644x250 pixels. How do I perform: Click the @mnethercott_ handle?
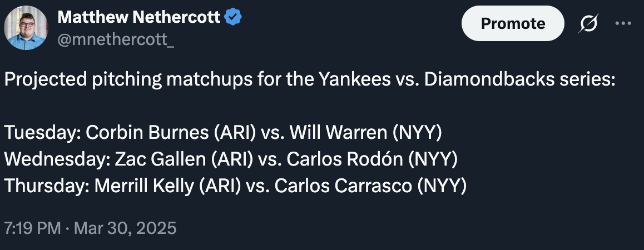coord(116,40)
